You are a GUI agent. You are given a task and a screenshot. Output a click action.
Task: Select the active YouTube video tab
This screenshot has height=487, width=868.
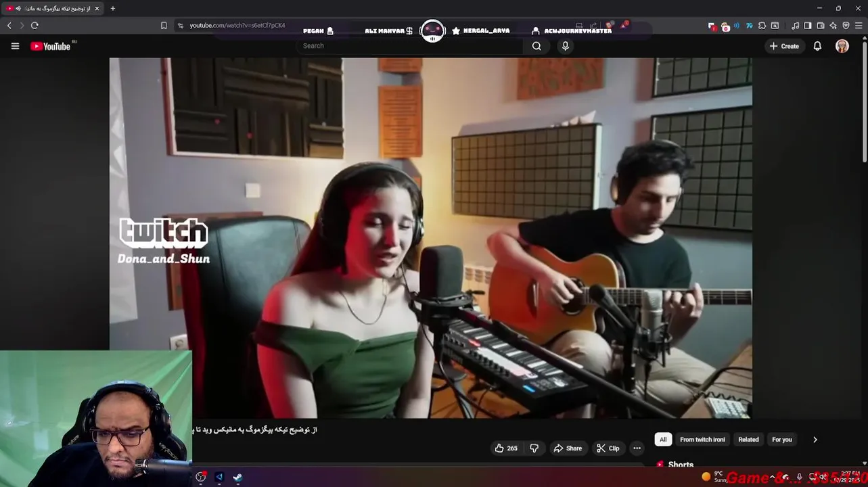[53, 9]
